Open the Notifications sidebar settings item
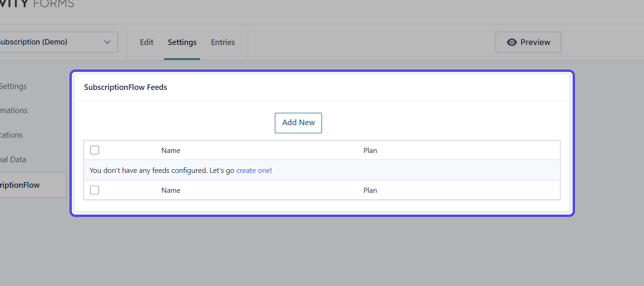The height and width of the screenshot is (286, 644). coord(12,135)
